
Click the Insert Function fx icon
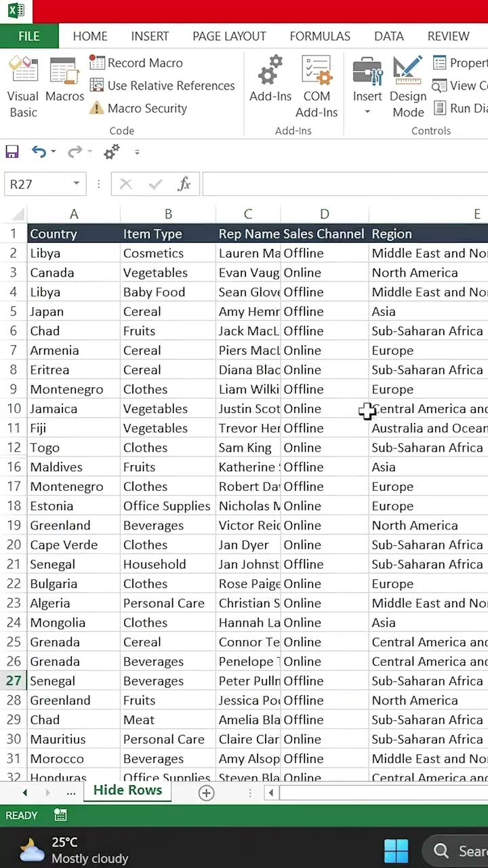tap(184, 184)
